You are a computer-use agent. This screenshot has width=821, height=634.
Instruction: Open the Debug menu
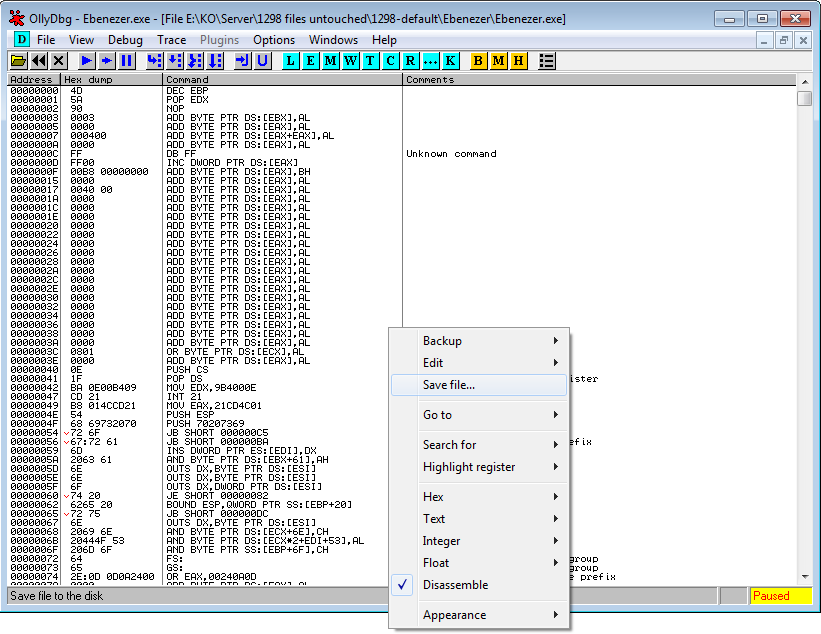click(x=125, y=40)
